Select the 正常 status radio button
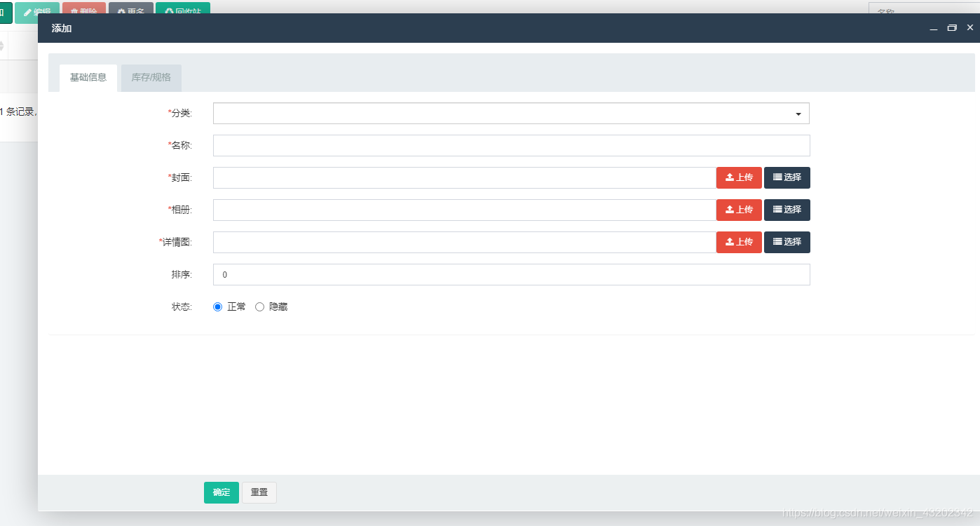The width and height of the screenshot is (980, 526). [x=217, y=307]
